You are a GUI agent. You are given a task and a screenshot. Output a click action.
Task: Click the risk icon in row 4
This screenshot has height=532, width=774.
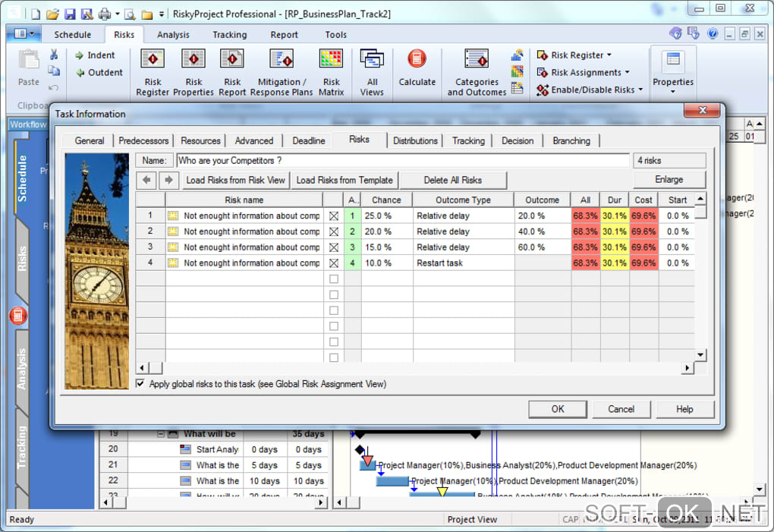point(173,263)
